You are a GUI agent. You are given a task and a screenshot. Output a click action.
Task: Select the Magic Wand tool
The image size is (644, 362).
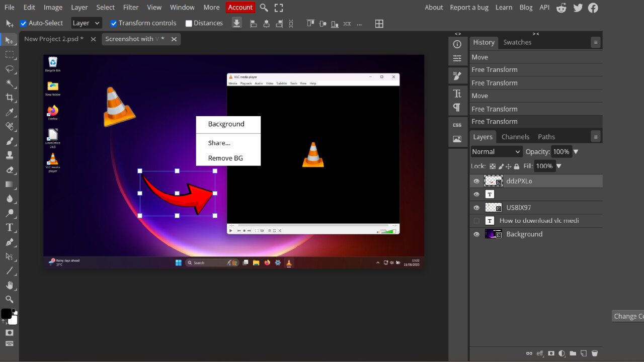pos(9,83)
